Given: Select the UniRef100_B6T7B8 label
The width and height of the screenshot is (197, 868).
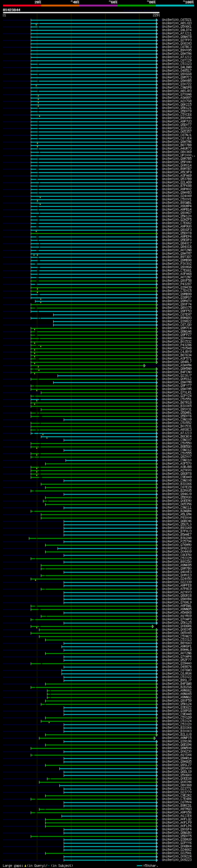Looking at the screenshot, I should pyautogui.click(x=176, y=145).
